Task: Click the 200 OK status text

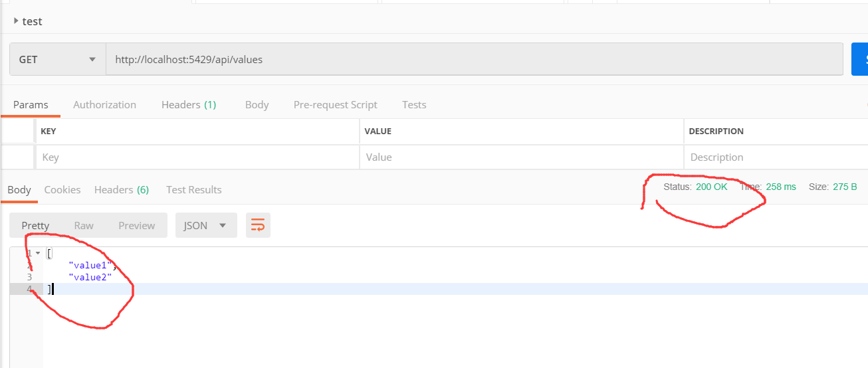Action: point(712,187)
